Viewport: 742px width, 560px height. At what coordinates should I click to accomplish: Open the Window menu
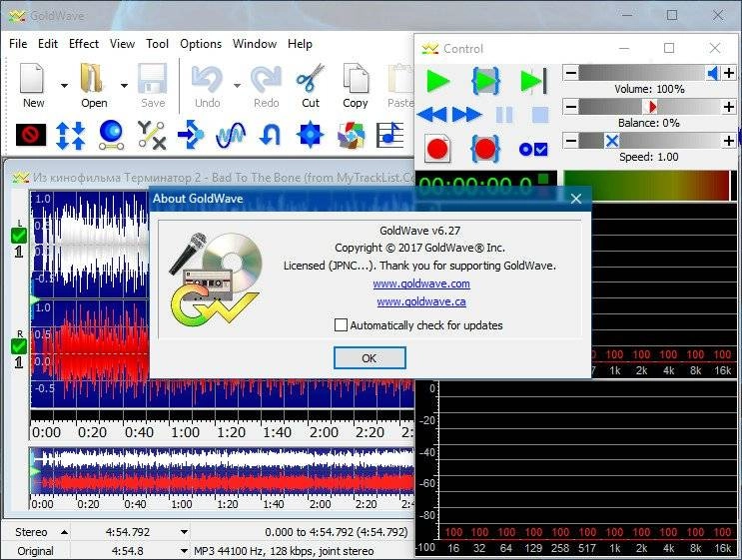(x=255, y=44)
